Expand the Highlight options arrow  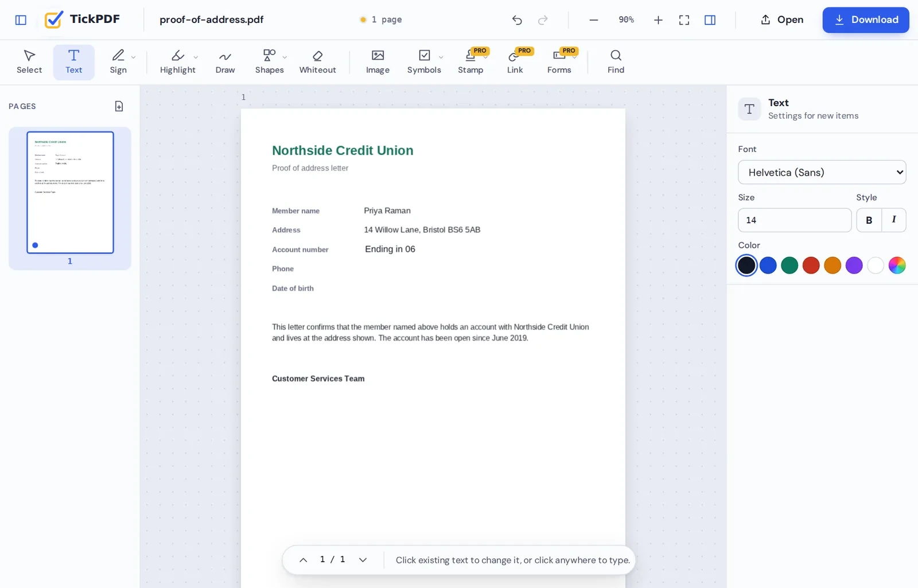tap(196, 57)
